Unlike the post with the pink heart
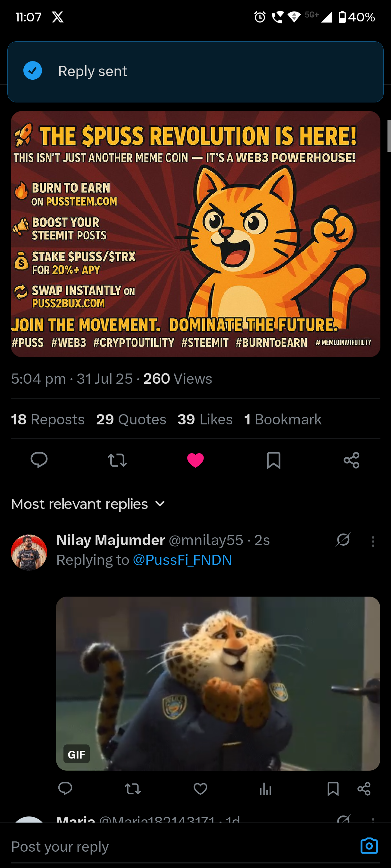The height and width of the screenshot is (868, 391). (195, 460)
